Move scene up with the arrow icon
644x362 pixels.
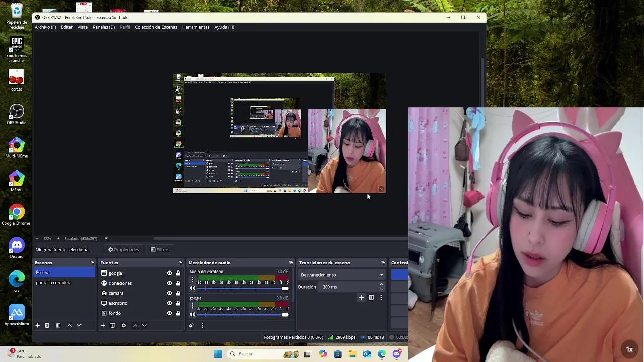pos(69,325)
